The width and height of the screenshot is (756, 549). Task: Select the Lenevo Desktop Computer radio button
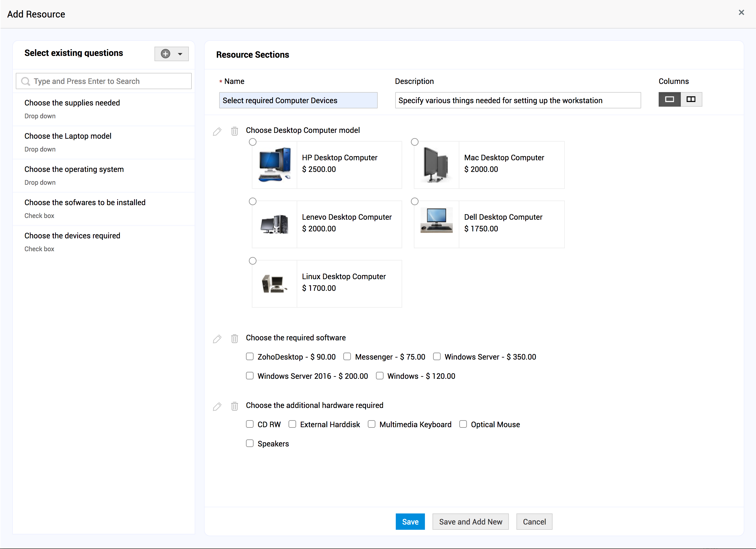pos(253,201)
